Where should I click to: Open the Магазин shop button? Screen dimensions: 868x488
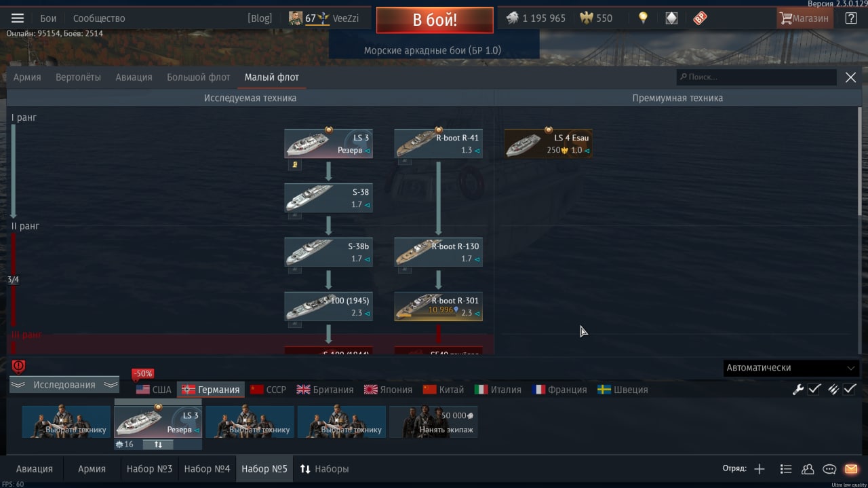(804, 18)
